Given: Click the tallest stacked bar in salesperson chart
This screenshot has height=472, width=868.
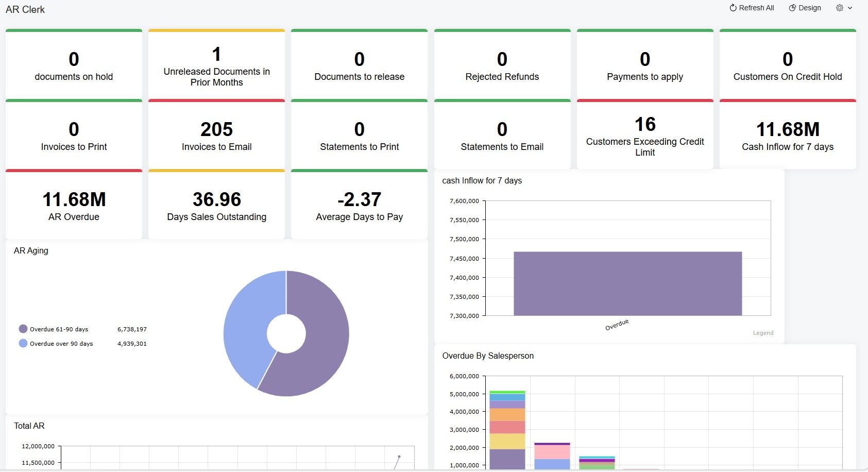Looking at the screenshot, I should 507,430.
